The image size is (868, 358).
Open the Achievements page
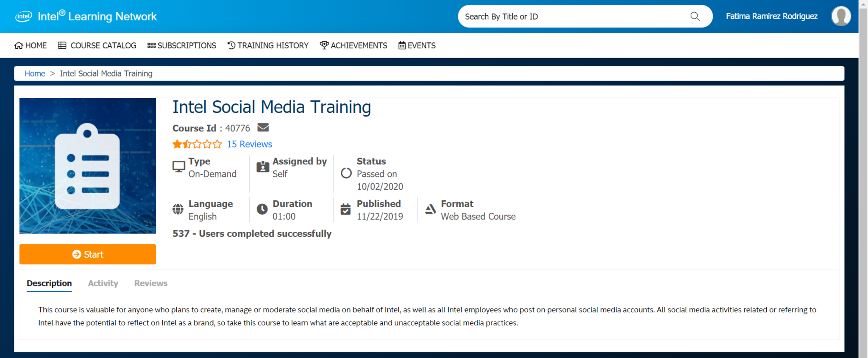[353, 46]
